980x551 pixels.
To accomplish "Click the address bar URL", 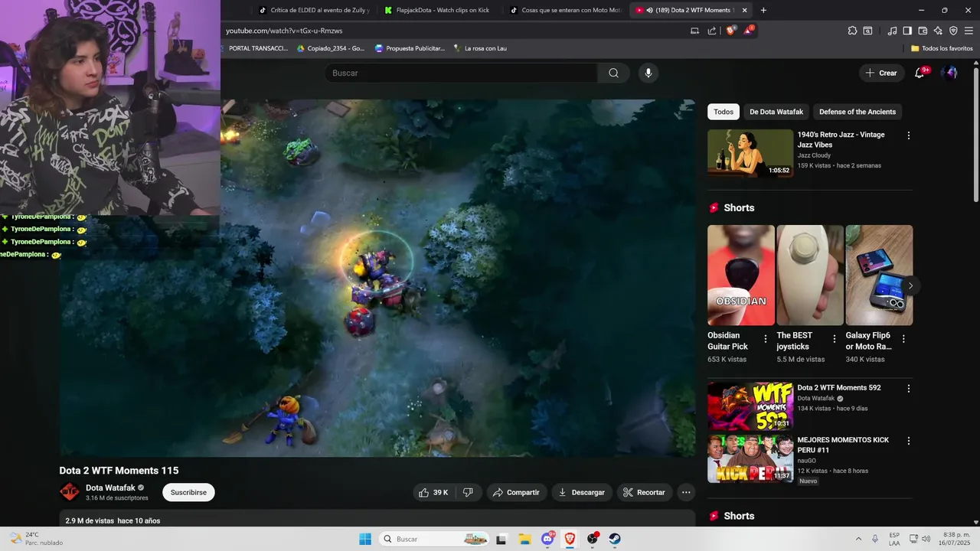I will point(284,31).
